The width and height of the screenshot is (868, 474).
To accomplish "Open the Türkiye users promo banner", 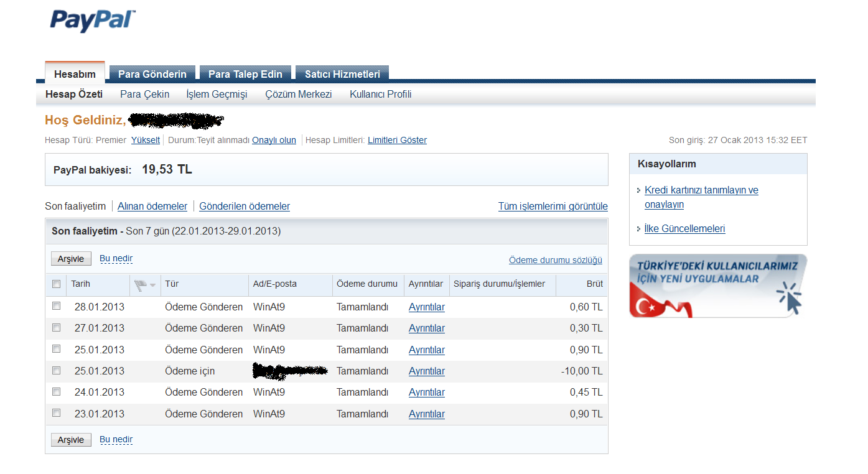I will [718, 286].
